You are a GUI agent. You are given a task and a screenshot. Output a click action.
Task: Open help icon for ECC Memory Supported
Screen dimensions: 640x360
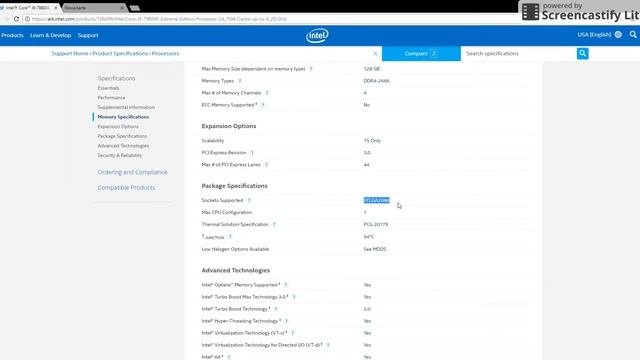tap(262, 105)
